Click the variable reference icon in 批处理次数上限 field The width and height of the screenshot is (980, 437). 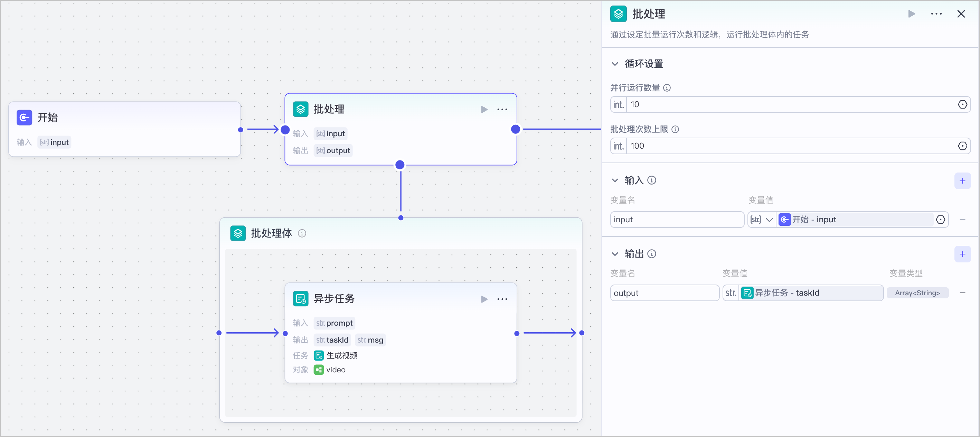click(x=962, y=146)
